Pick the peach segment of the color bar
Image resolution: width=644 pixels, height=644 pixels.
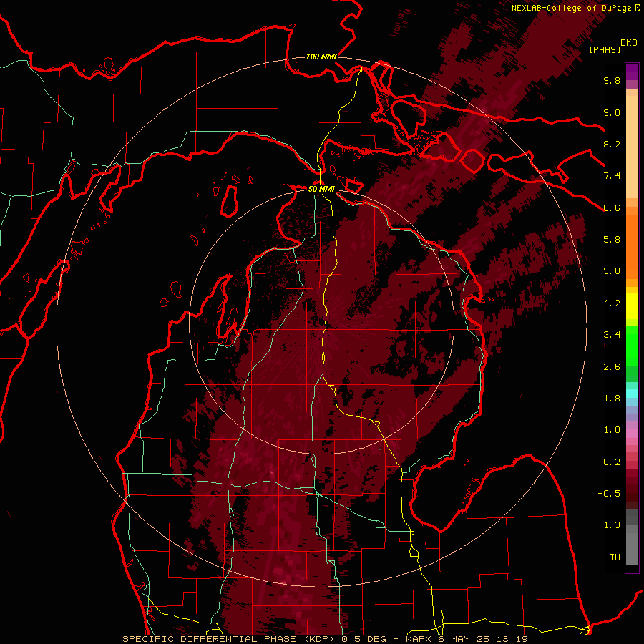coord(632,148)
